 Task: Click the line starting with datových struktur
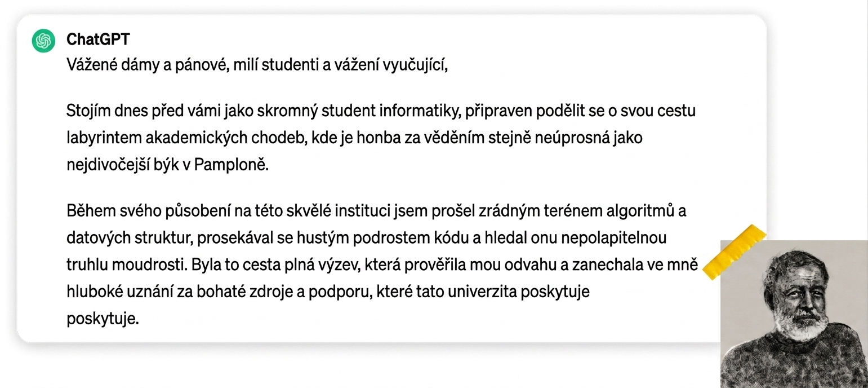click(x=366, y=238)
